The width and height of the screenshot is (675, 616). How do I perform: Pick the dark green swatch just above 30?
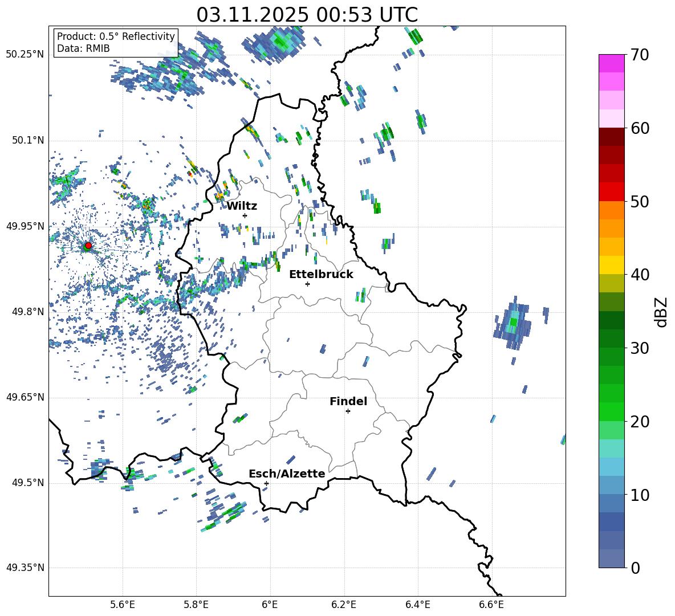point(611,338)
